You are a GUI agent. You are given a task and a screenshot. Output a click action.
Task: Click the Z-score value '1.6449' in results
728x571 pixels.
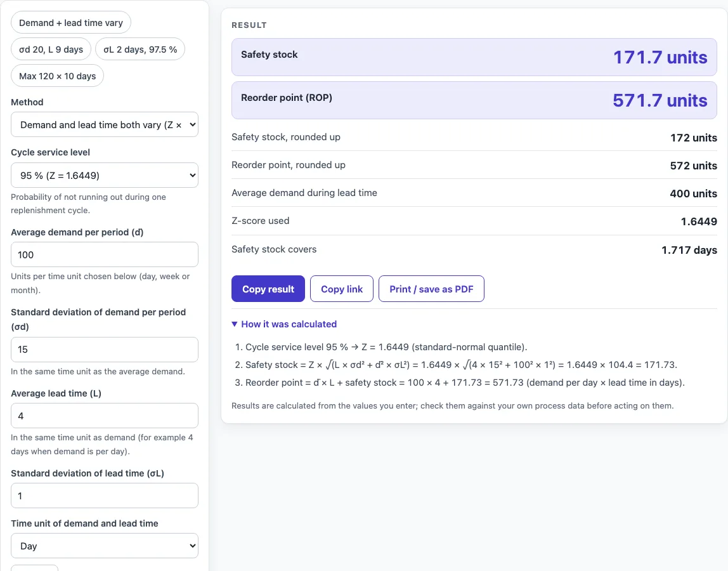[699, 221]
